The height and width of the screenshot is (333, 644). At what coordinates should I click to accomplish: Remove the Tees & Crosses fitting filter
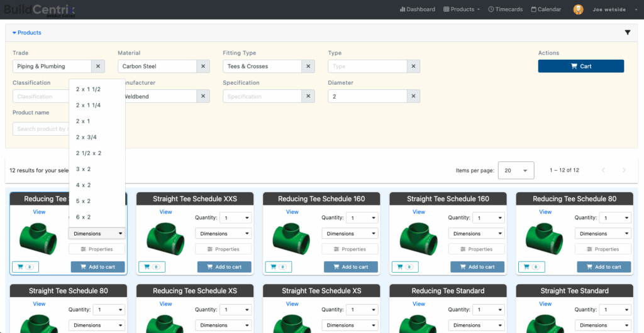(x=308, y=67)
